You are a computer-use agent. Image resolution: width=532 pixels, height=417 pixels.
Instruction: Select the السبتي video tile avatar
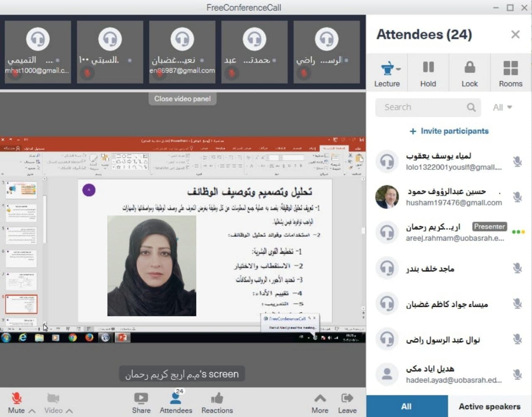110,39
